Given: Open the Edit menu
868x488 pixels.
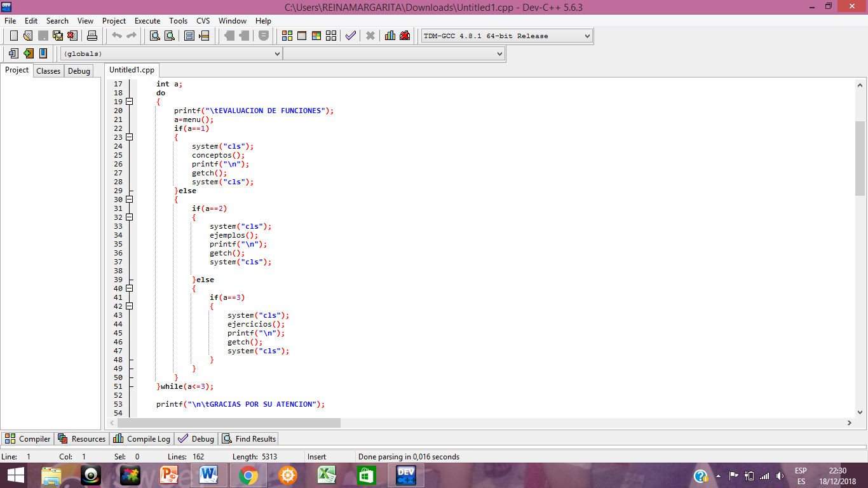Looking at the screenshot, I should click(31, 21).
